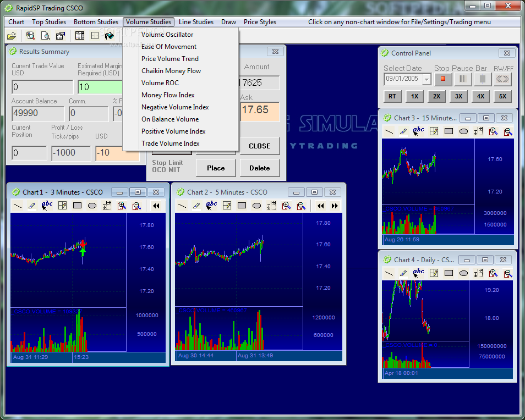Click the Stop button in Control Panel

[443, 79]
